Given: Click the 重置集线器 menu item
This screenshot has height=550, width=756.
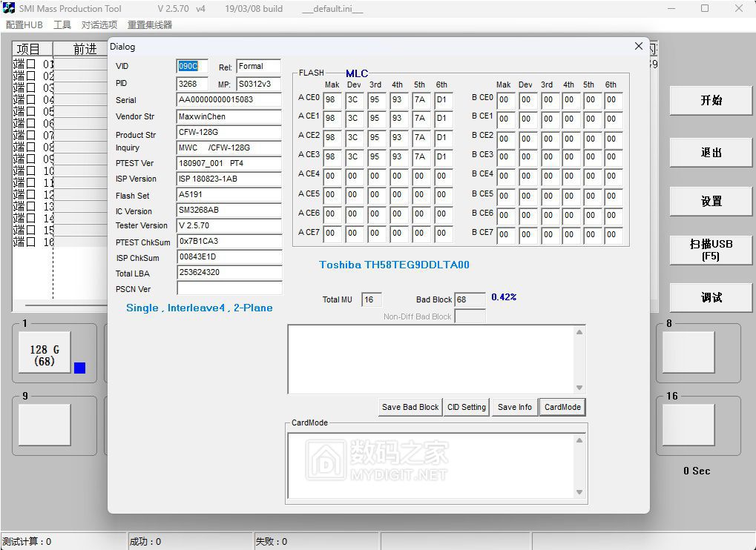Looking at the screenshot, I should tap(150, 25).
